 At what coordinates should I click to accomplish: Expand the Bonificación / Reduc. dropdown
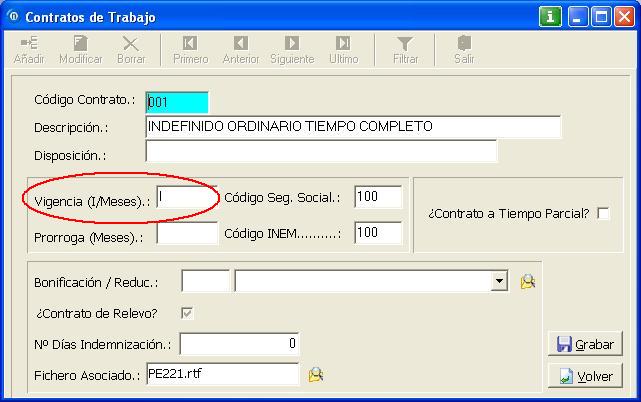pos(499,281)
